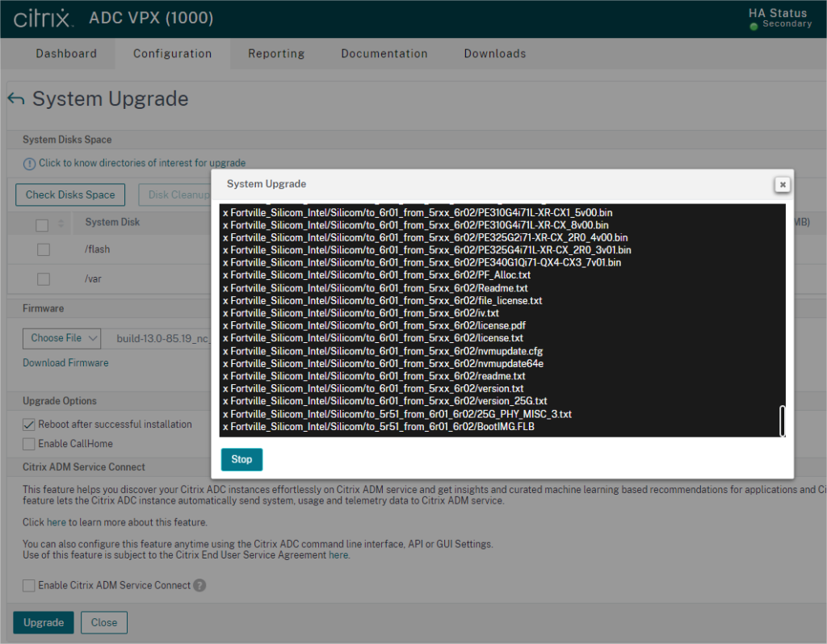The height and width of the screenshot is (644, 827).
Task: Click the info icon about directories of interest
Action: [29, 162]
